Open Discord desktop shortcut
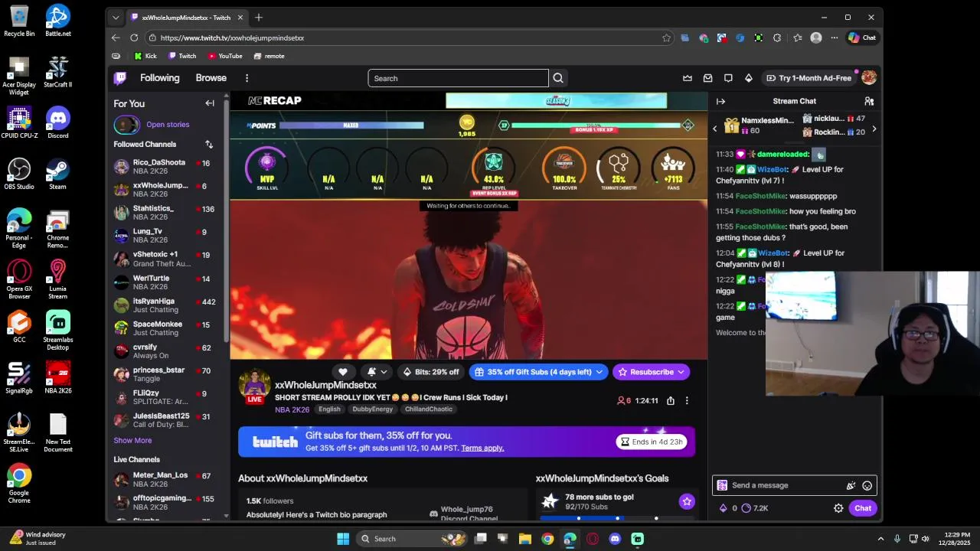The image size is (980, 551). tap(57, 122)
